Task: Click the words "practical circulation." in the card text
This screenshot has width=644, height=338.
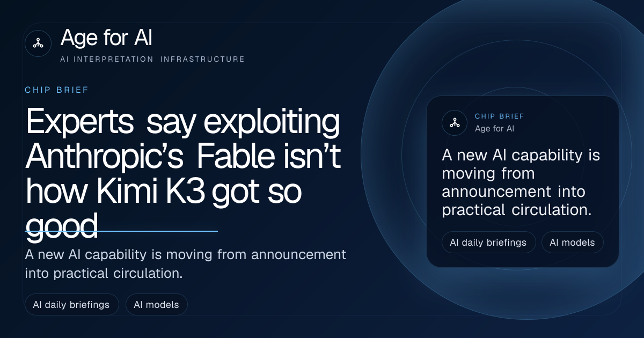Action: [517, 210]
